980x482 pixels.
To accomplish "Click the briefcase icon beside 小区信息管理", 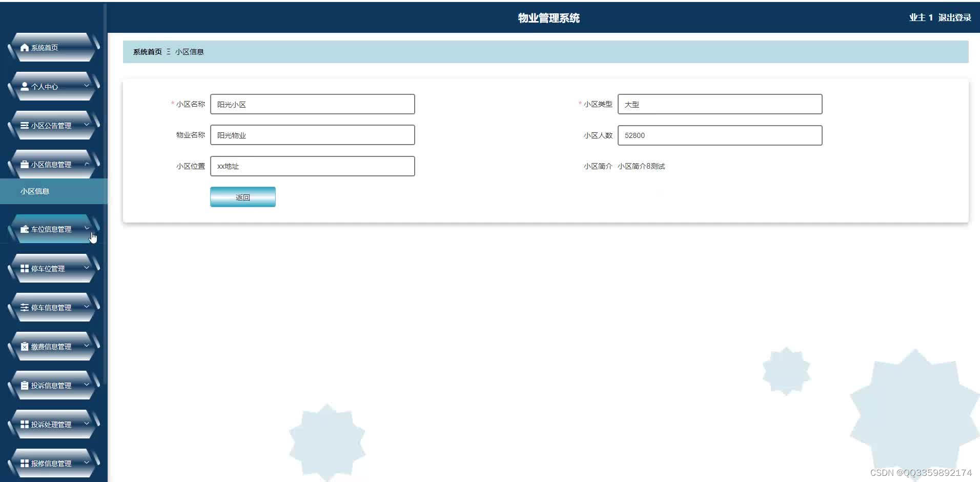I will point(25,165).
